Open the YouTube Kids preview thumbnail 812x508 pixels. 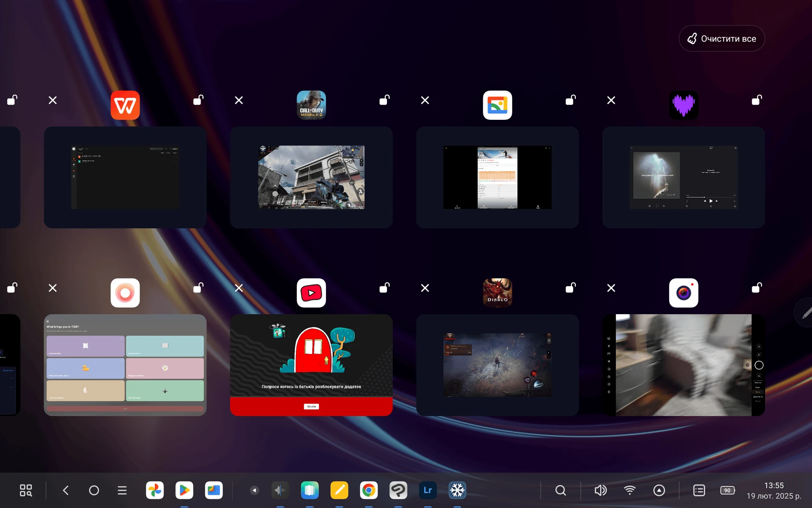[311, 365]
